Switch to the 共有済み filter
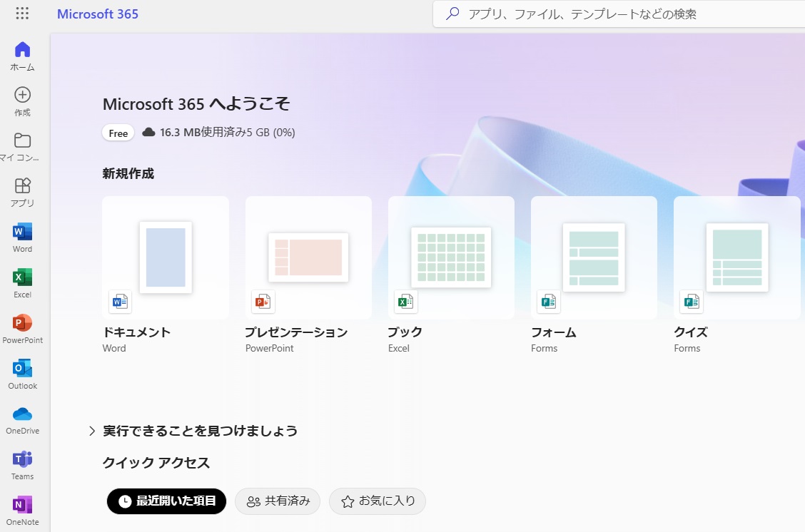 [278, 501]
